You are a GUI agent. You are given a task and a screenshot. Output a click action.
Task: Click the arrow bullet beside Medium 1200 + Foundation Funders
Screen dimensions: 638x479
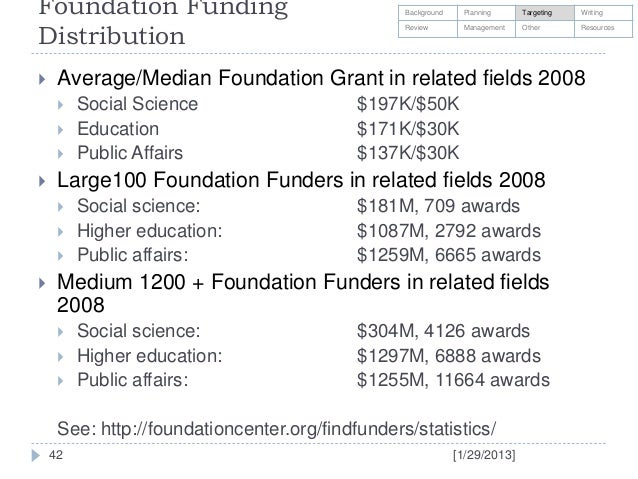[42, 283]
